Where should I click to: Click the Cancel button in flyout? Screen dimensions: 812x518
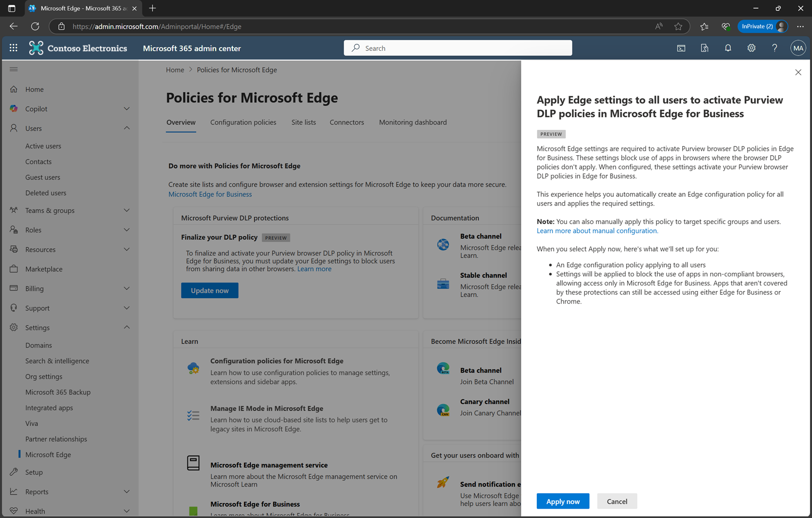[x=617, y=501]
